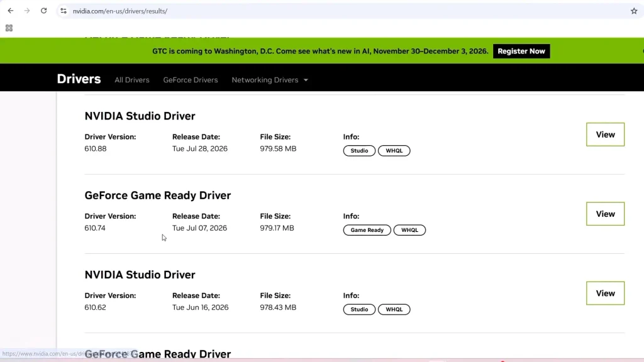Click the 610.88 driver version value
644x362 pixels.
(96, 148)
